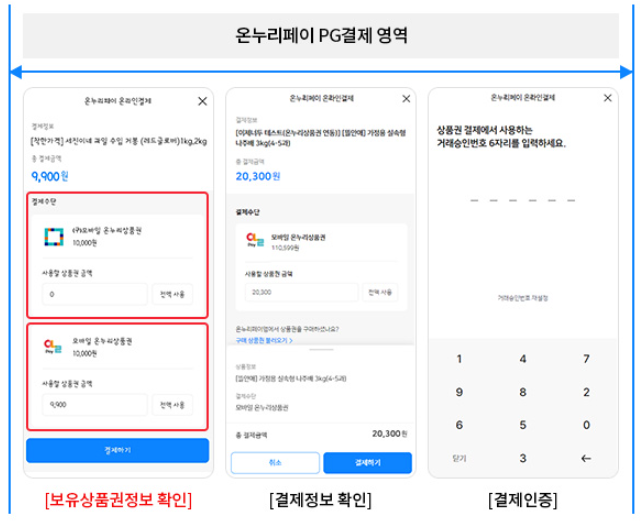Click the amount field showing 9,900
640x523 pixels.
pos(95,405)
